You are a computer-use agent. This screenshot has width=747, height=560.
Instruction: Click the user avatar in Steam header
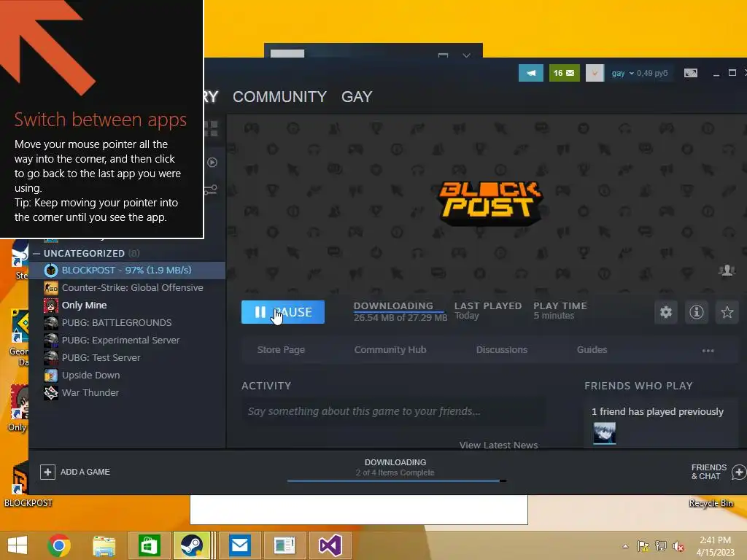click(595, 73)
